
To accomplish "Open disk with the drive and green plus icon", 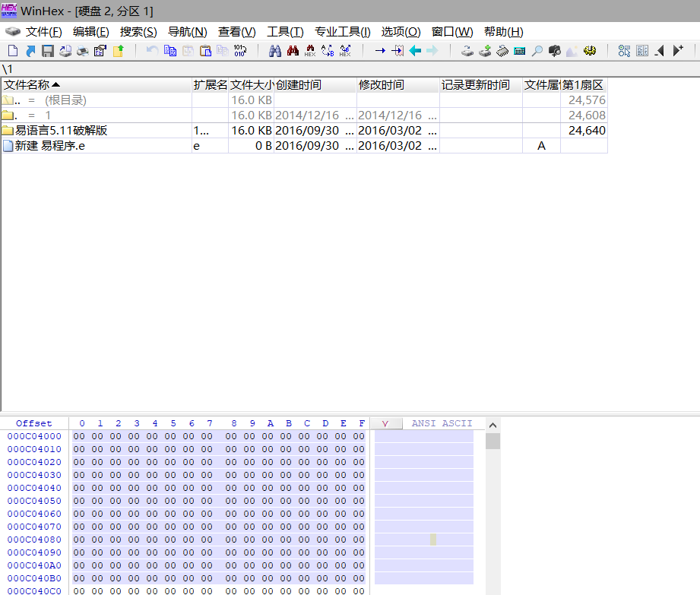I will coord(485,51).
